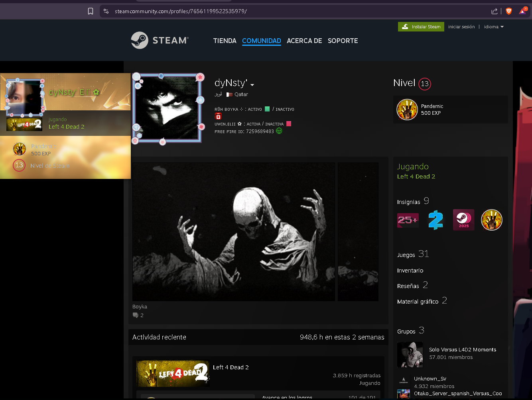The image size is (532, 400).
Task: Click Left 4 Dead 2 text in mini profile
Action: pyautogui.click(x=67, y=127)
